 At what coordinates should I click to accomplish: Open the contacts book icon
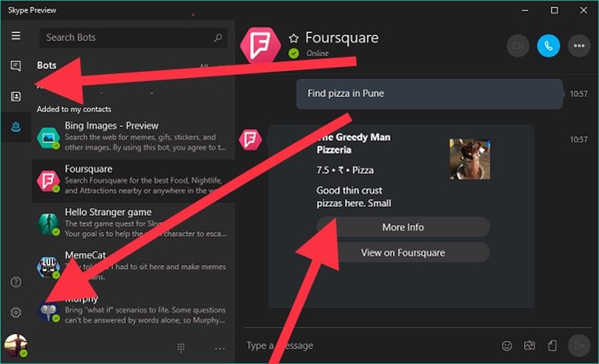[x=16, y=96]
